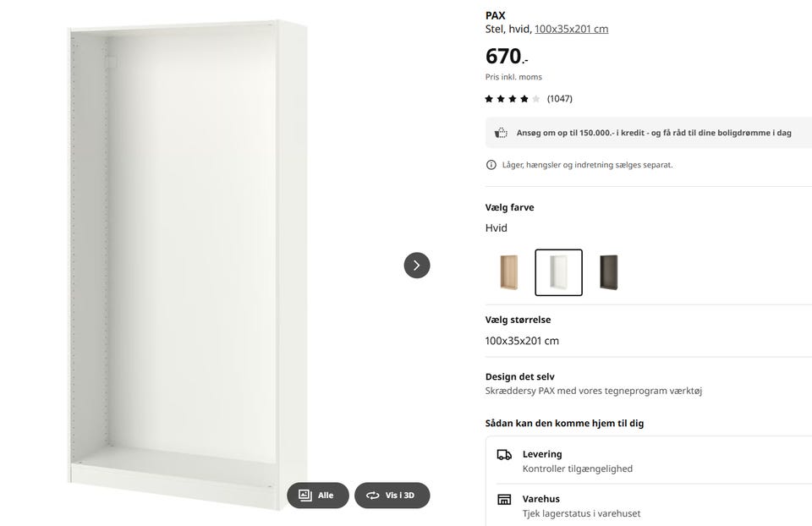The height and width of the screenshot is (526, 812).
Task: Select the dark grey colour swatch
Action: [x=607, y=272]
